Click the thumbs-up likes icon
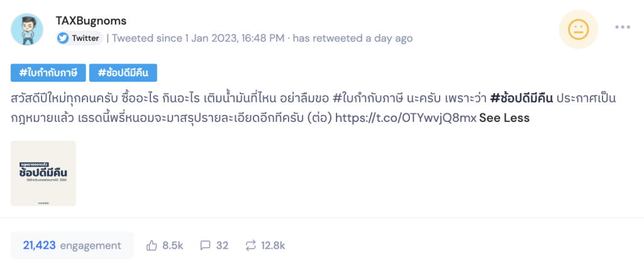This screenshot has width=644, height=274. coord(152,245)
